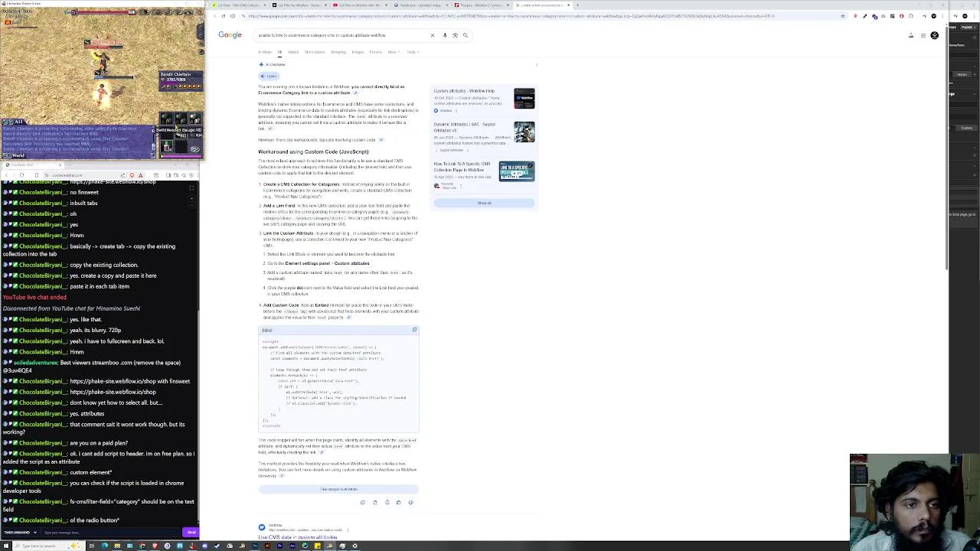Click the Dive deeper in AI Mode button
The height and width of the screenshot is (551, 980).
coord(338,489)
